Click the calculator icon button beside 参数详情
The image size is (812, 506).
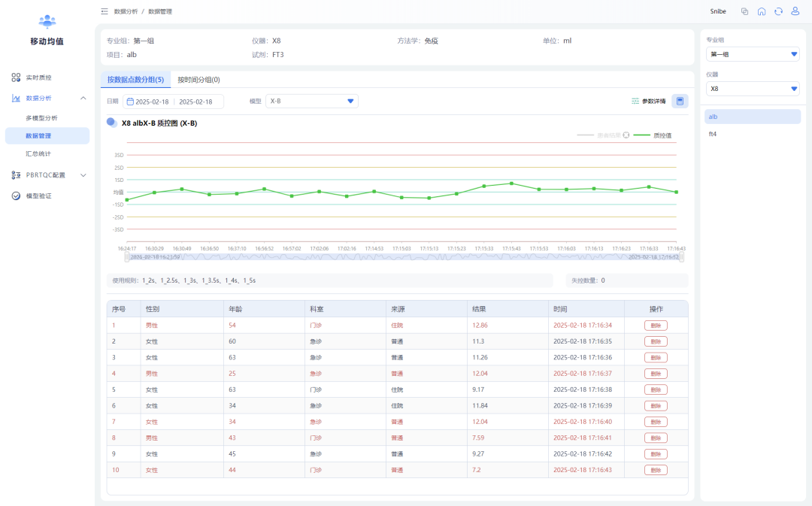point(680,101)
